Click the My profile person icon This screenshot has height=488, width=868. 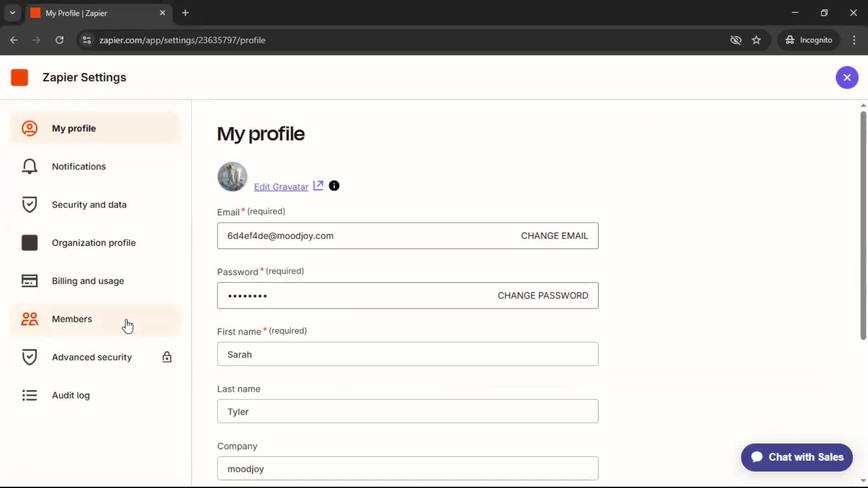click(x=29, y=128)
